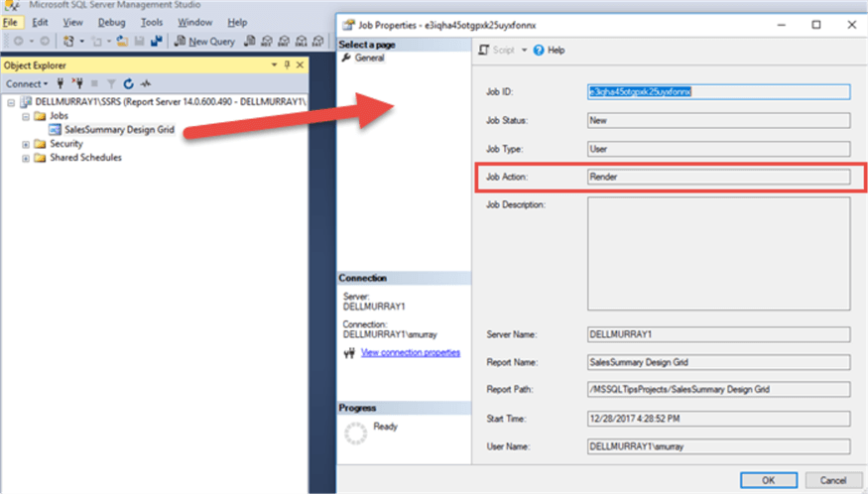The width and height of the screenshot is (868, 494).
Task: Click the Save toolbar icon
Action: tap(140, 41)
